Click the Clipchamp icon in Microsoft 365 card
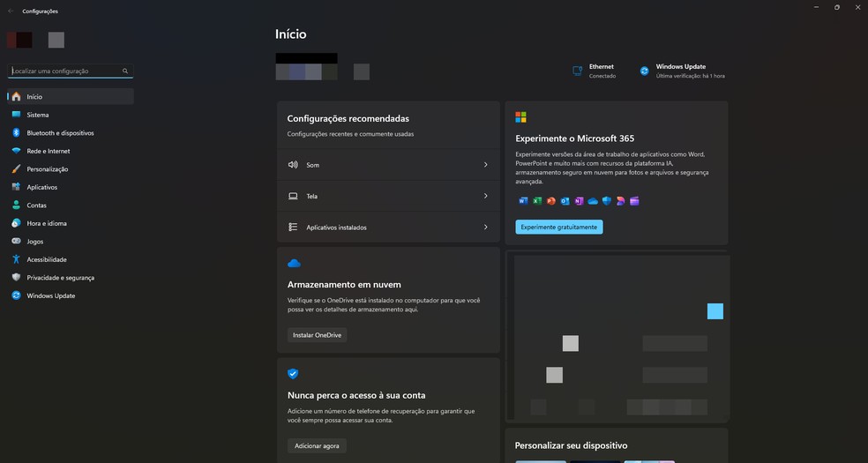This screenshot has height=463, width=868. tap(634, 201)
